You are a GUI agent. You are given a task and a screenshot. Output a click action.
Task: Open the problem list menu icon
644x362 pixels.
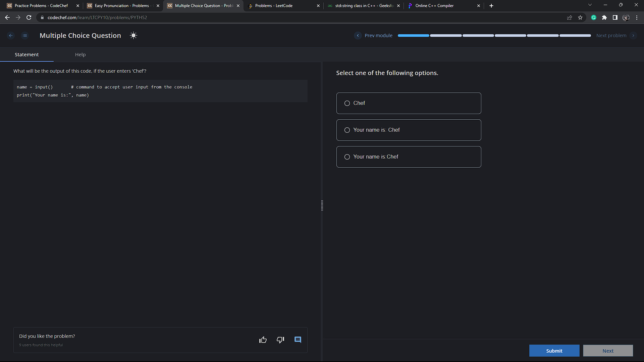[x=25, y=36]
